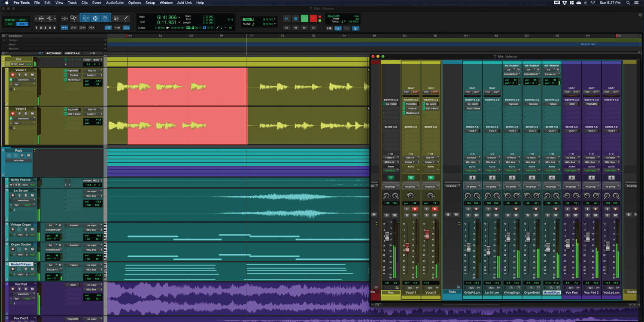This screenshot has height=322, width=644.
Task: Click Vocal 1 pan knob in Mix window
Action: 411,196
